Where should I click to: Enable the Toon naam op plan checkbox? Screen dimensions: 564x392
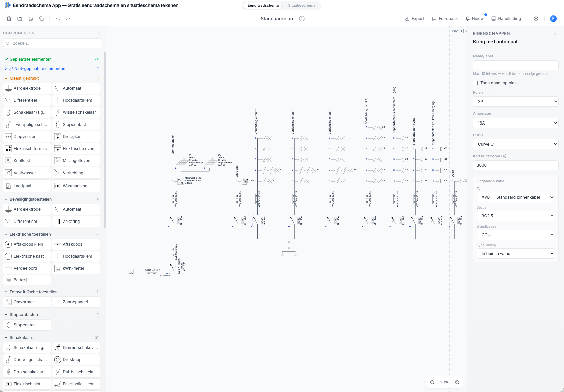coord(475,83)
